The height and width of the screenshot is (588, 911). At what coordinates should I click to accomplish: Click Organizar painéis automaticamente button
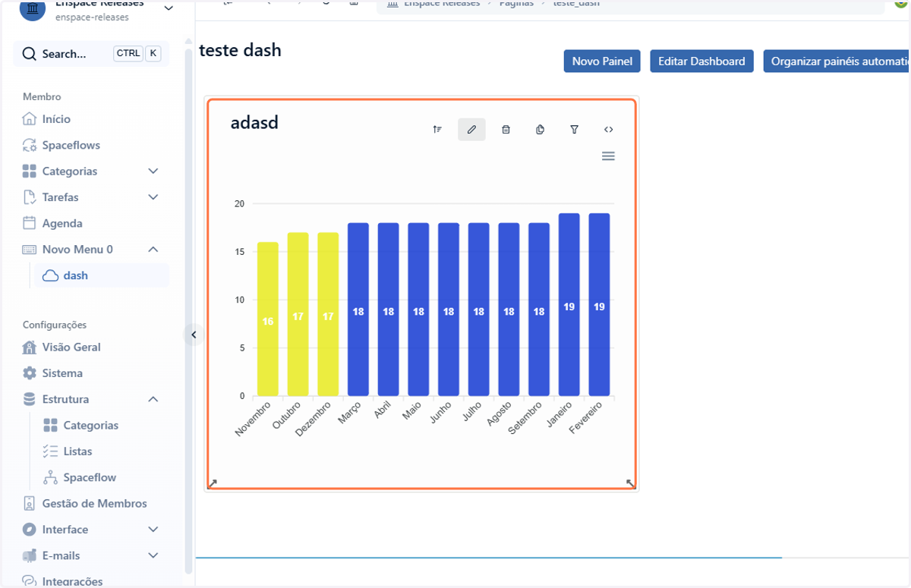[837, 61]
